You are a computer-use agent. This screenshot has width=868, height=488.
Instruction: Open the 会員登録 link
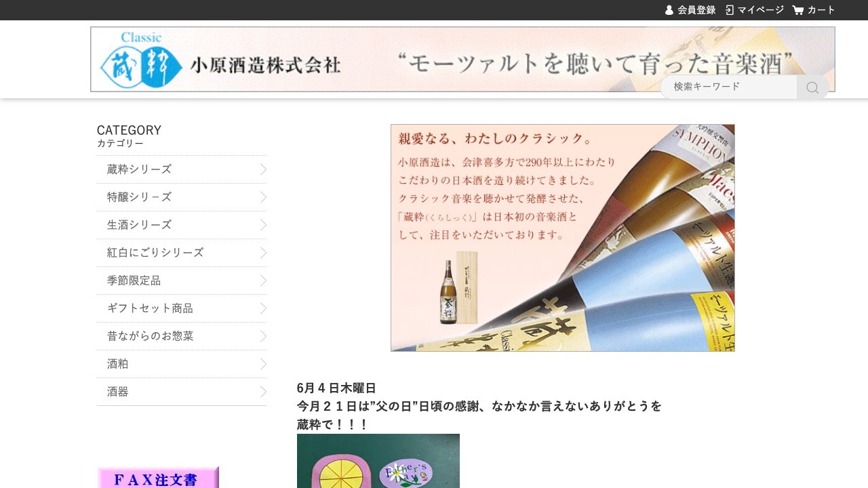pos(696,10)
